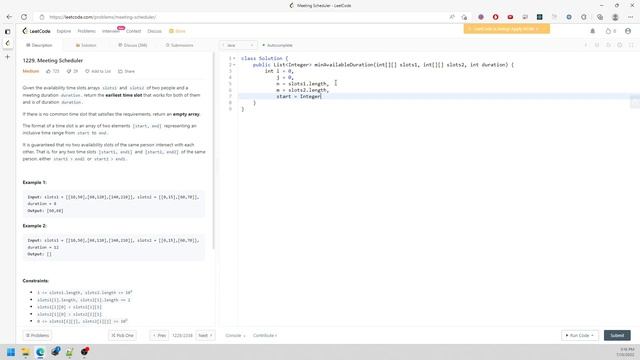Click the Medium difficulty label
The image size is (640, 360).
[x=31, y=71]
